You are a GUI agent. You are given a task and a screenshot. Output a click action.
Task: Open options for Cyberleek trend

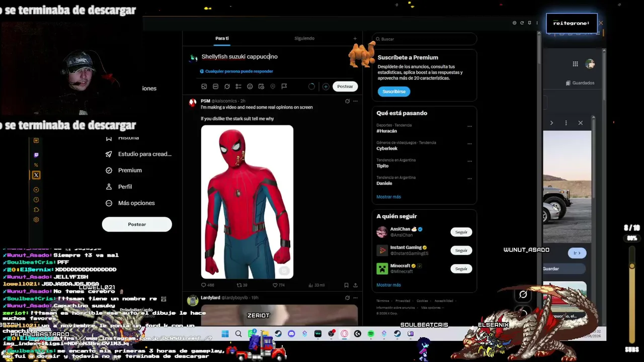tap(469, 144)
